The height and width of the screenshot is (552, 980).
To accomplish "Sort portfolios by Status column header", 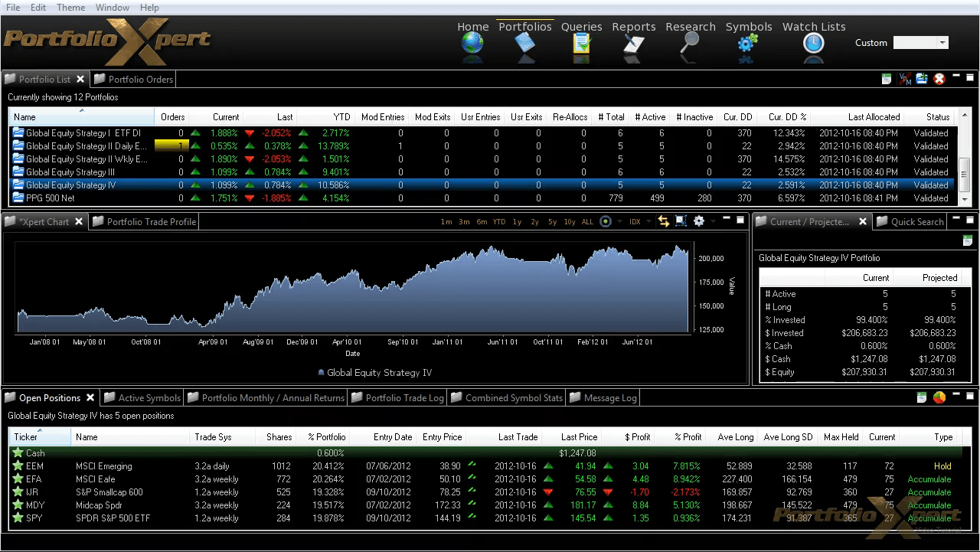I will [x=930, y=117].
